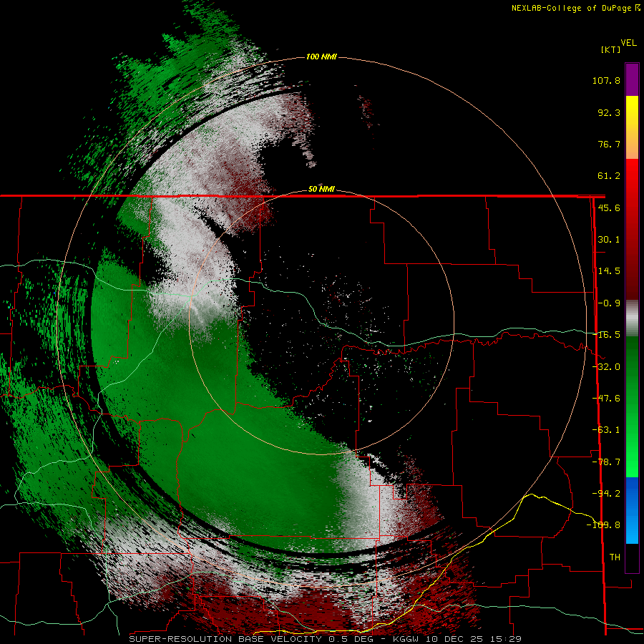
Task: Click the [KT] units label
Action: [x=611, y=49]
